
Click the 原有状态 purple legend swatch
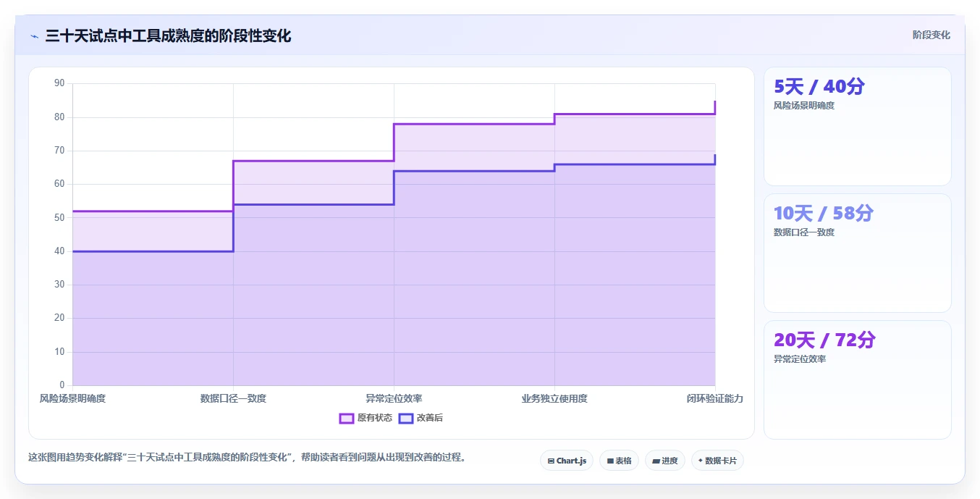point(347,418)
